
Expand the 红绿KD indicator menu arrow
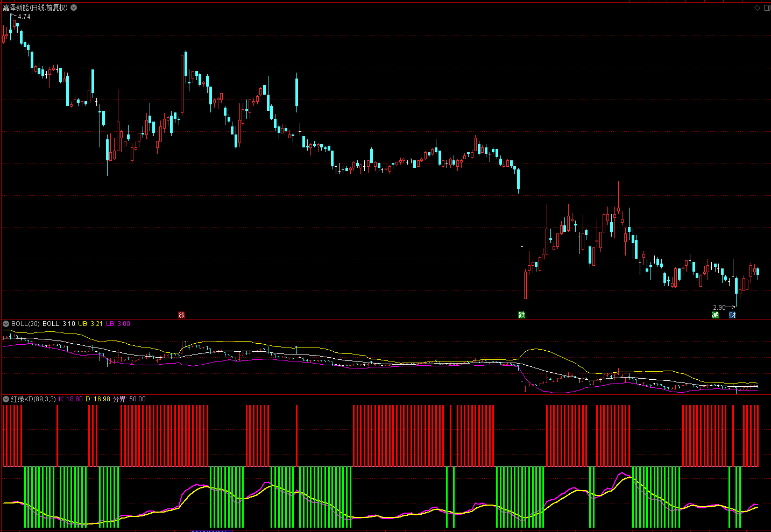click(6, 399)
